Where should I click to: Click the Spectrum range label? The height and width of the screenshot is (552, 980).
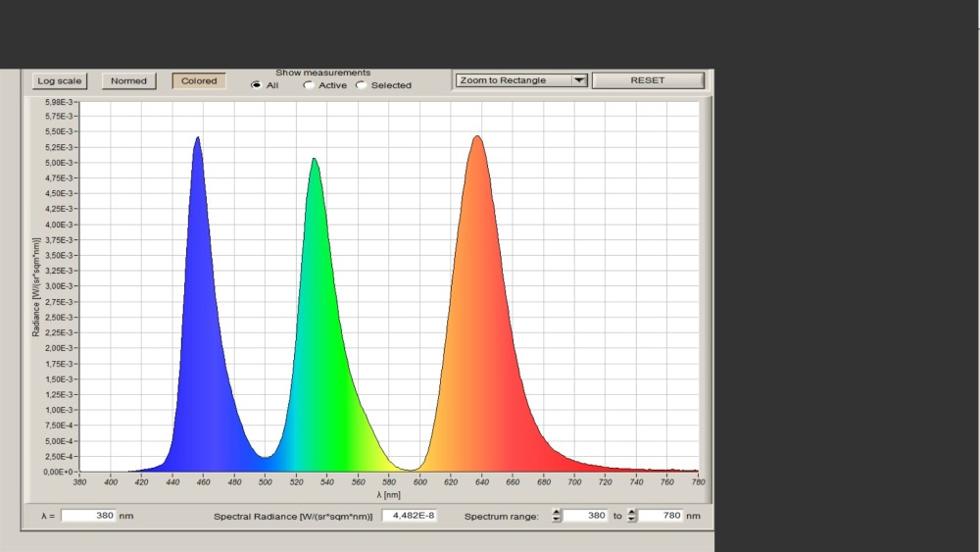(x=501, y=517)
